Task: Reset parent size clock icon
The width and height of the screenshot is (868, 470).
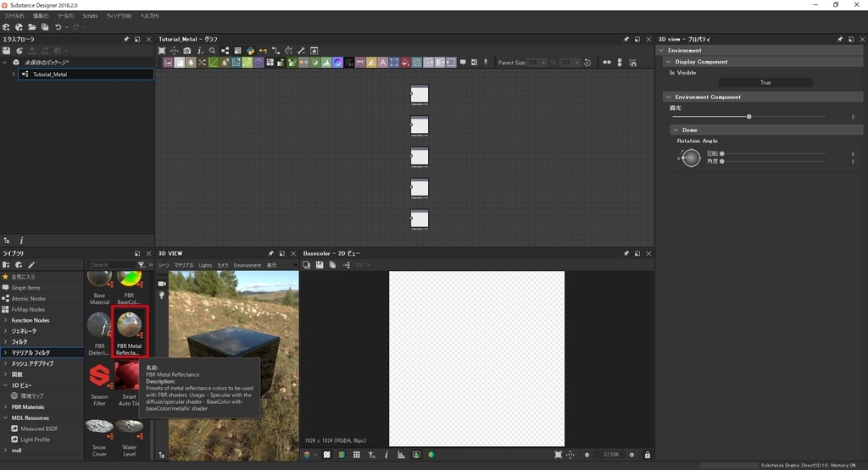Action: point(587,63)
